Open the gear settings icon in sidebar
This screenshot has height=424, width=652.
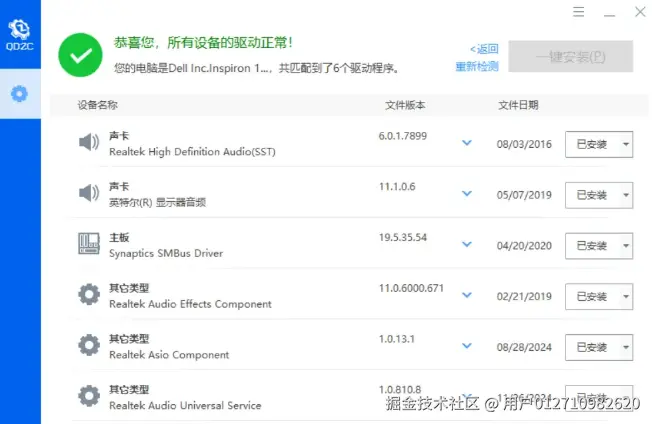19,94
